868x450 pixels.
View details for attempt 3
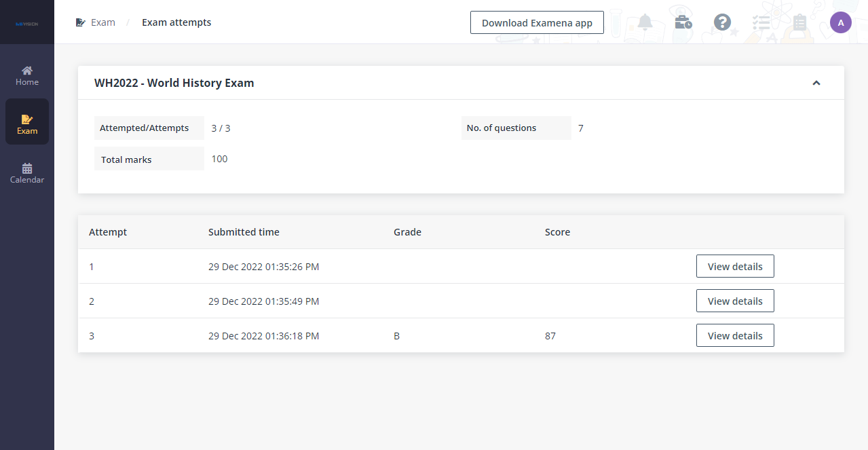(x=735, y=335)
